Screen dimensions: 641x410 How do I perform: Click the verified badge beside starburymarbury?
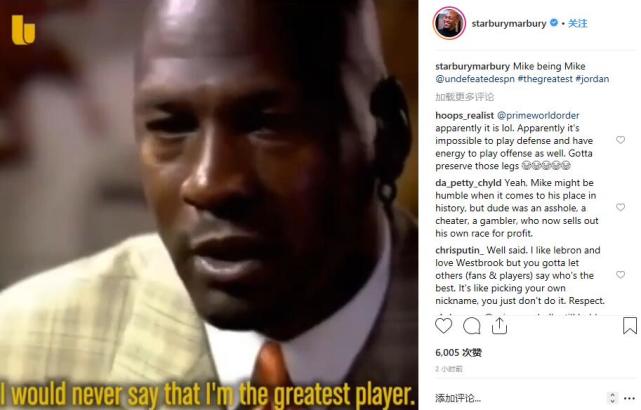click(x=554, y=23)
